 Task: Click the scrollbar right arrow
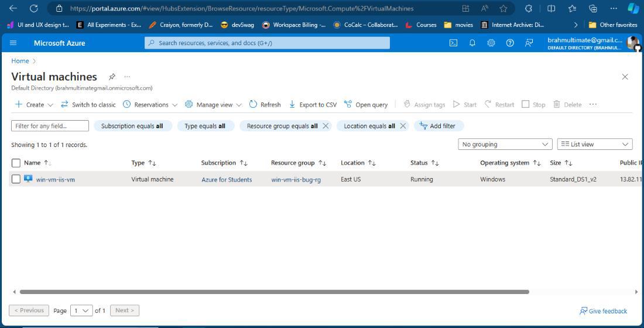click(x=636, y=292)
